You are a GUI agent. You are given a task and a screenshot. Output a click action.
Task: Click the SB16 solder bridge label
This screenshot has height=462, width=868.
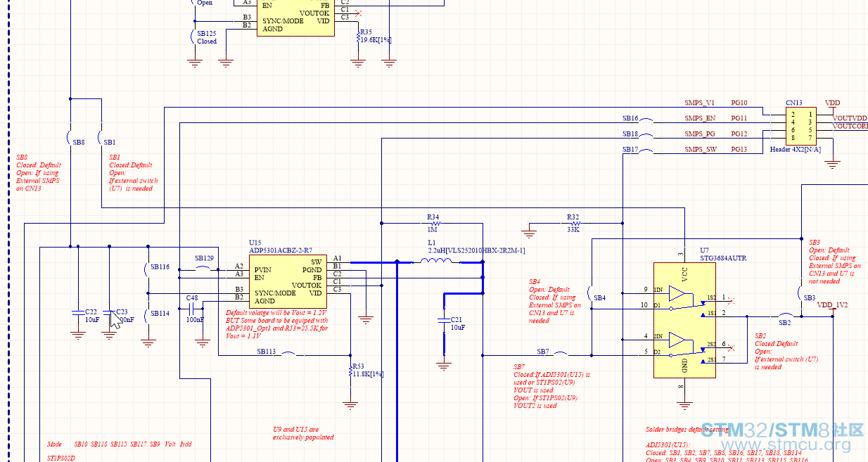click(x=630, y=119)
